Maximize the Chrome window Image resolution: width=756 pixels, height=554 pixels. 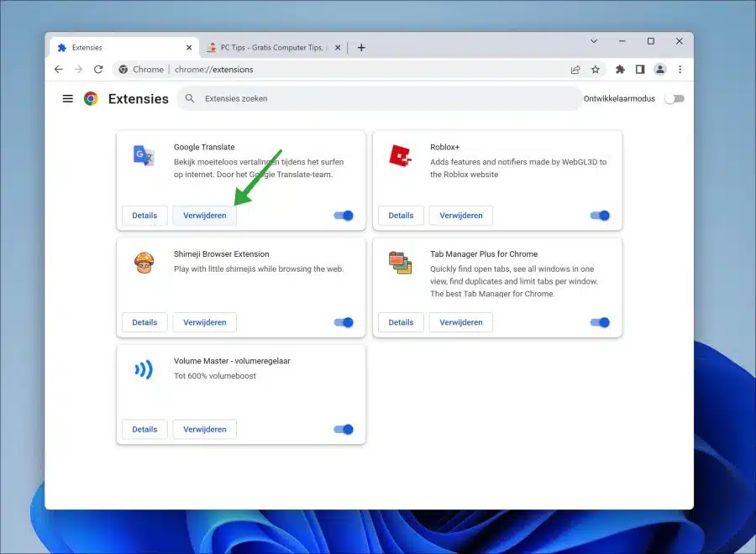pos(650,41)
